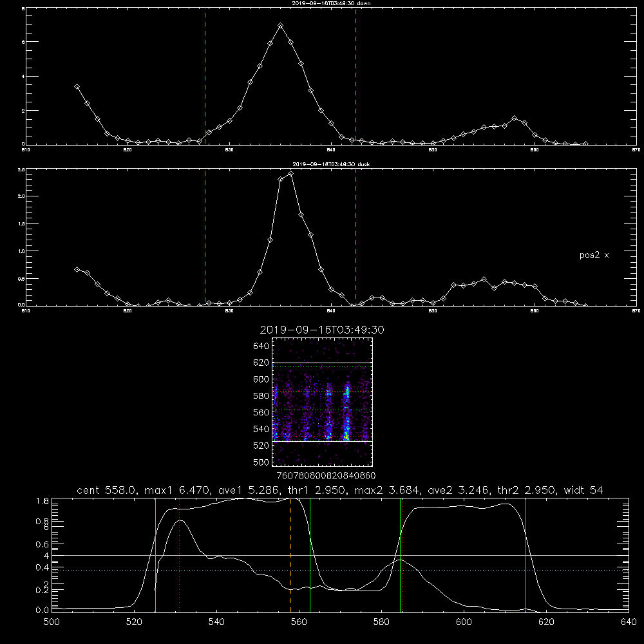This screenshot has width=644, height=644.
Task: Select the timestamp title above the spectrogram image
Action: (x=322, y=330)
